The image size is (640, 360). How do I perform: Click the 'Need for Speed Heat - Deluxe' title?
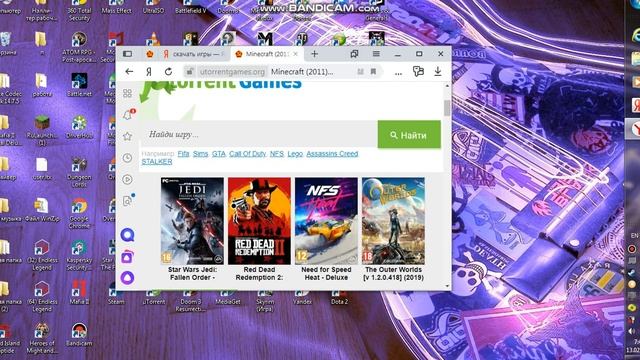click(x=326, y=273)
